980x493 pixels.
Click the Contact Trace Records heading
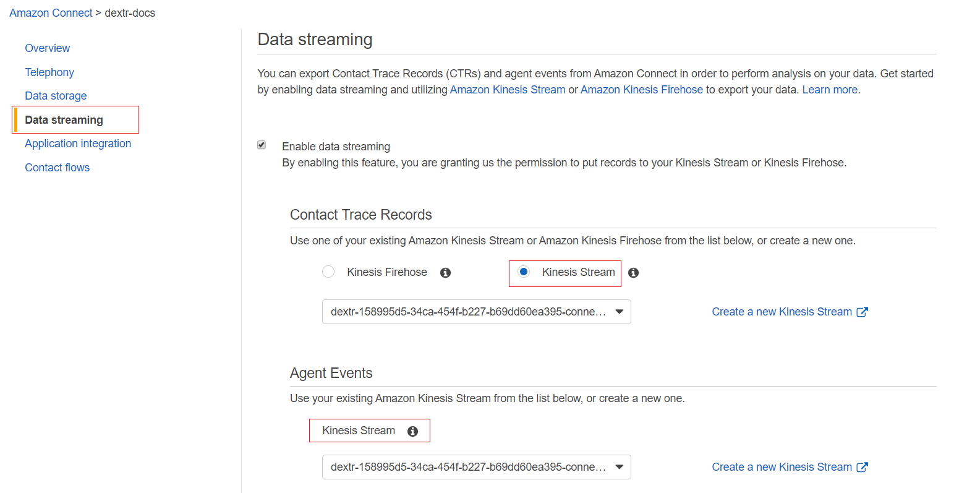click(361, 215)
